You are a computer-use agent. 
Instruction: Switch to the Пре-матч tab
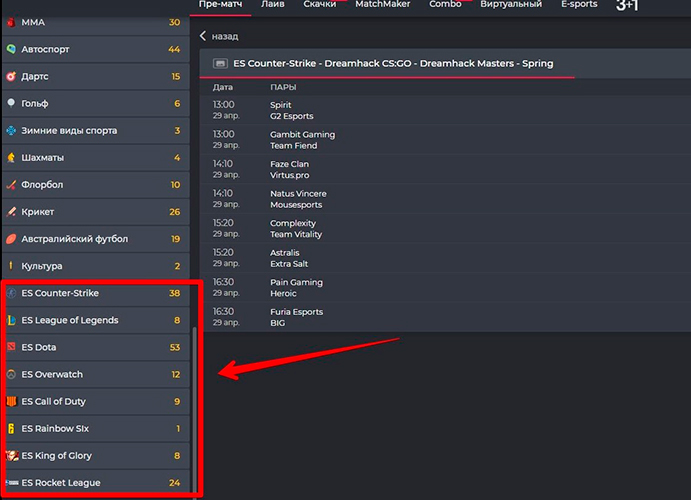coord(220,4)
